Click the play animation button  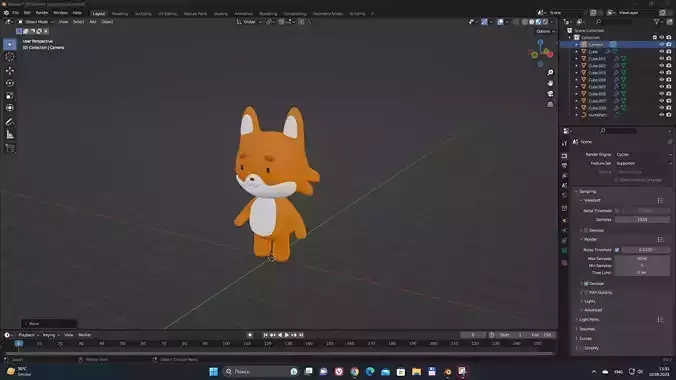pyautogui.click(x=287, y=335)
